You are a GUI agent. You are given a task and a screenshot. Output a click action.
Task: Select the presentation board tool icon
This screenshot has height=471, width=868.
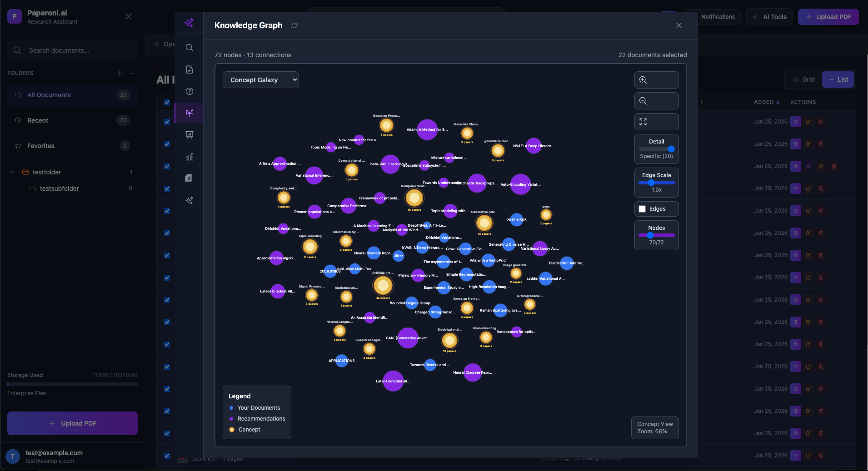pyautogui.click(x=189, y=135)
